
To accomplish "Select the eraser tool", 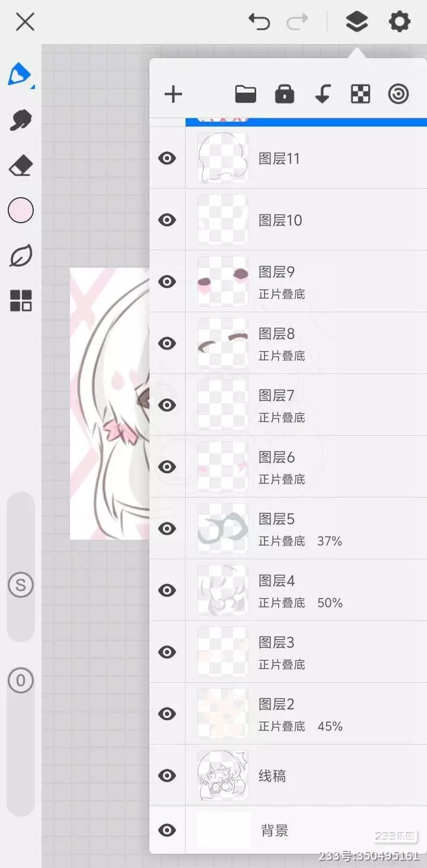I will tap(21, 166).
